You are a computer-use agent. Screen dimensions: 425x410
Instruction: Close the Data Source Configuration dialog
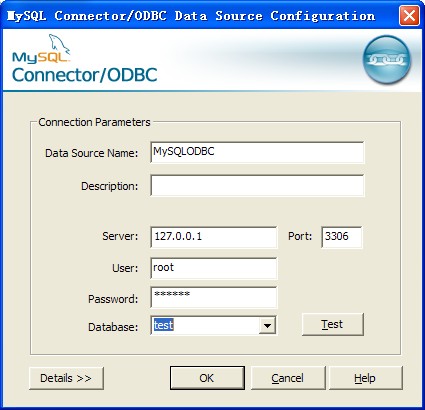[x=409, y=16]
